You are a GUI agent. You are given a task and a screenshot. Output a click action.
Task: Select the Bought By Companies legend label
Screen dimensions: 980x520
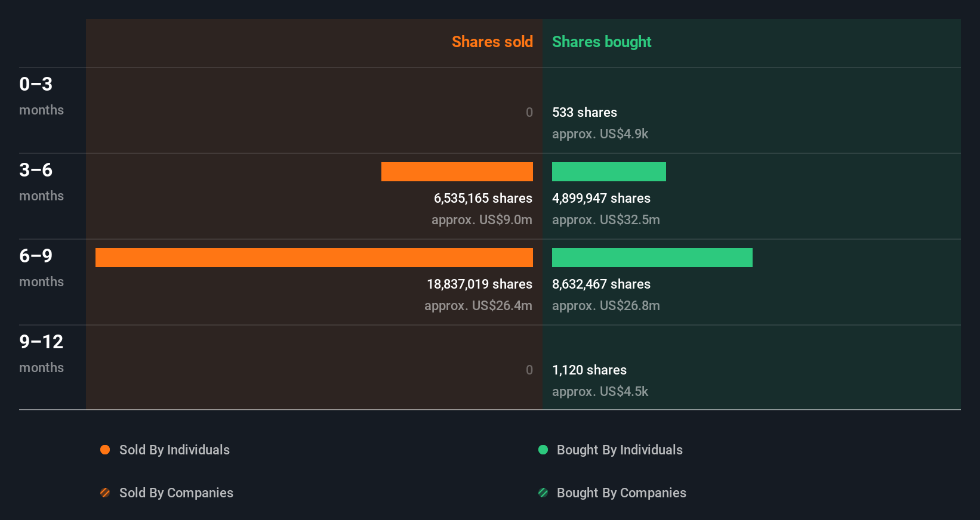(621, 493)
